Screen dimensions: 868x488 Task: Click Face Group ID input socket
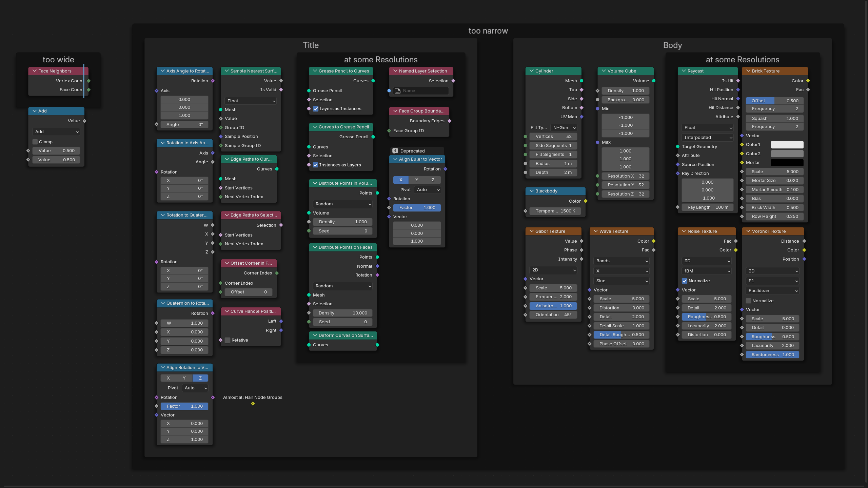click(x=389, y=131)
